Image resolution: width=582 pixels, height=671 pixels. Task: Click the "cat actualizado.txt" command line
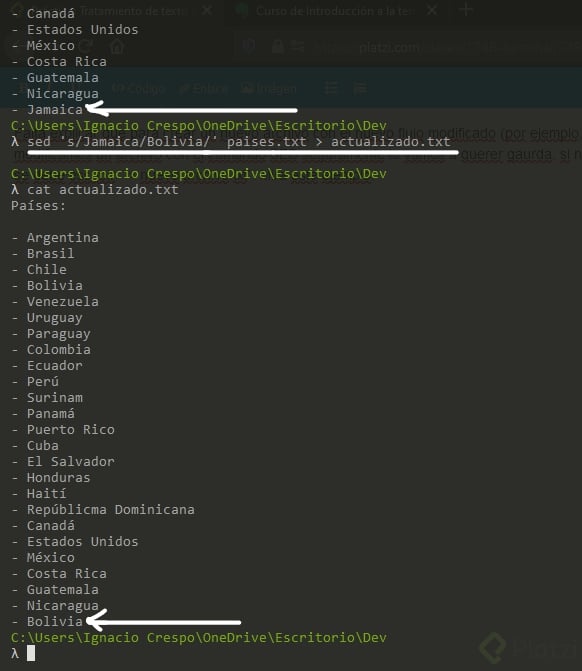pos(103,190)
